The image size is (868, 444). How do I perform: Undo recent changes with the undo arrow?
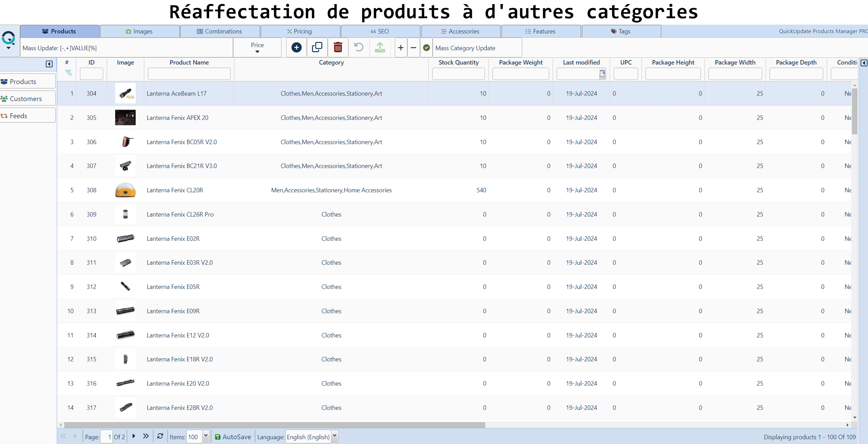pos(358,47)
